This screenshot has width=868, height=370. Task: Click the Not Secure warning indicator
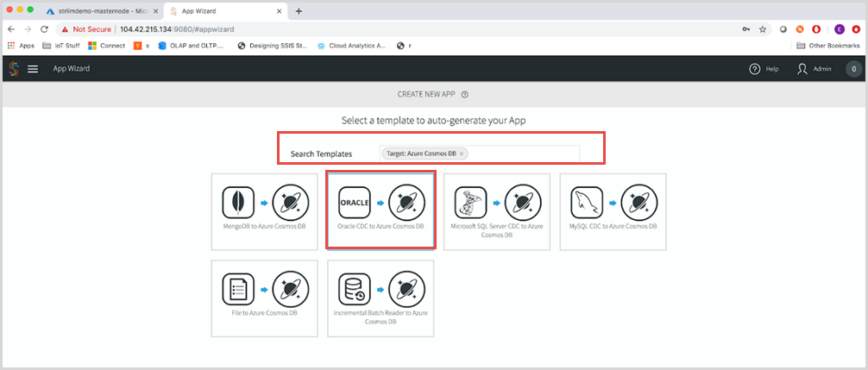click(x=86, y=29)
